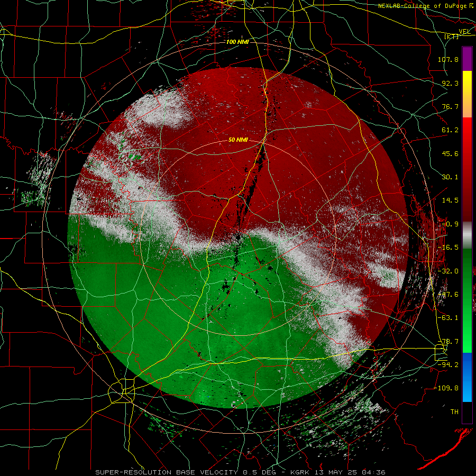
Task: Click the -0.9 velocity scale value
Action: (x=450, y=224)
